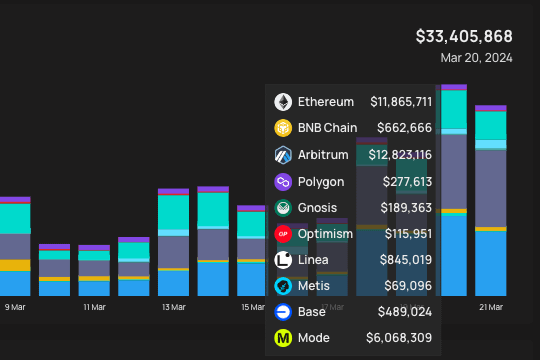Click the total $33,405,868 figure

tap(464, 37)
